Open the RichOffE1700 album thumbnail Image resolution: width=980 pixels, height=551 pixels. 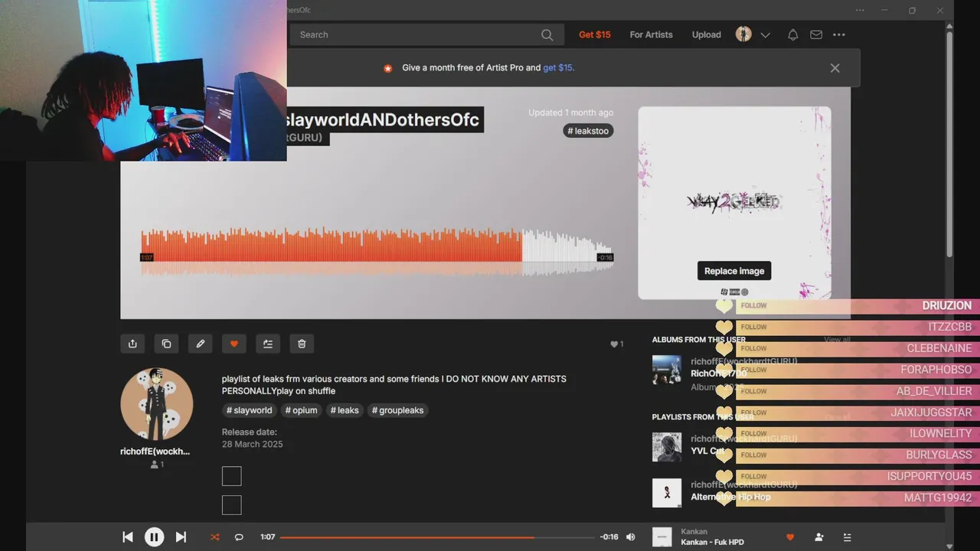[x=667, y=370]
